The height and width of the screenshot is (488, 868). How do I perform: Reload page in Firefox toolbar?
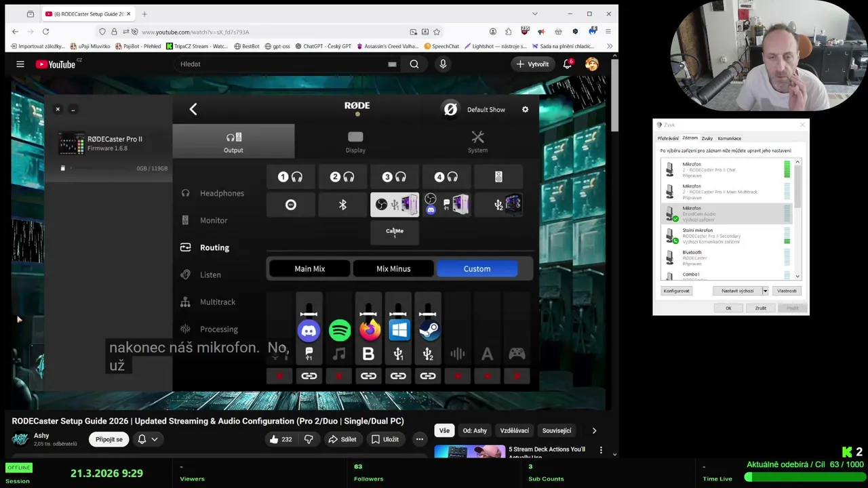click(45, 31)
